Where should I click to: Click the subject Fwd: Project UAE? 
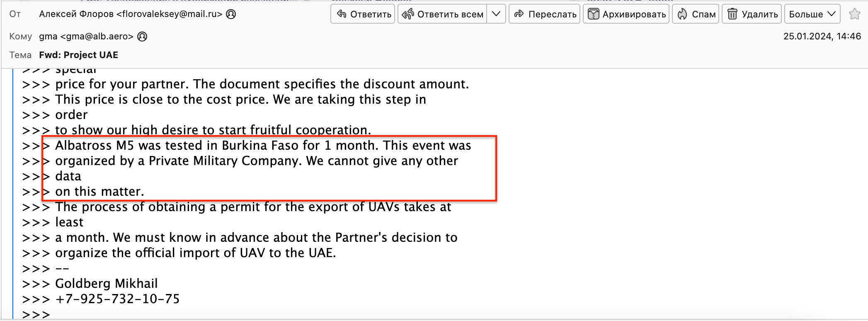(x=79, y=55)
